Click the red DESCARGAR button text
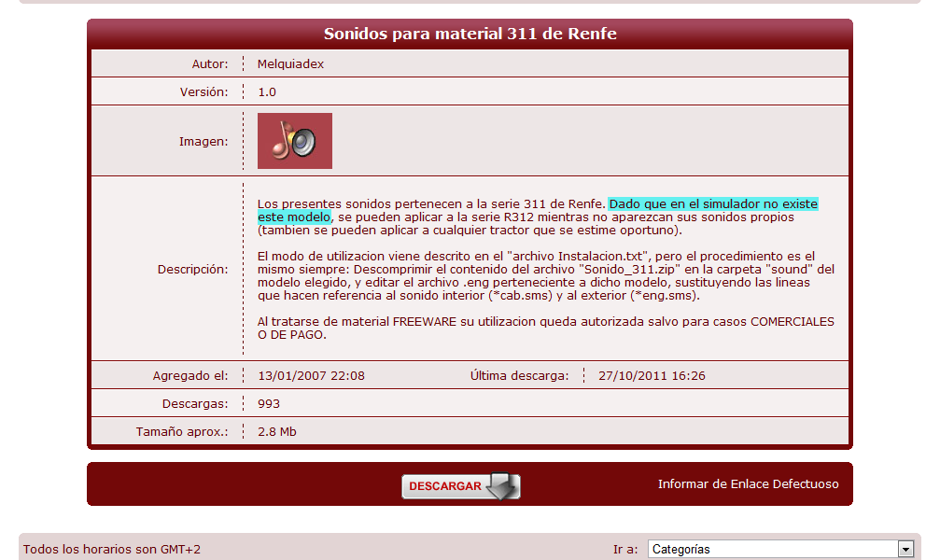The width and height of the screenshot is (940, 560). (x=445, y=486)
